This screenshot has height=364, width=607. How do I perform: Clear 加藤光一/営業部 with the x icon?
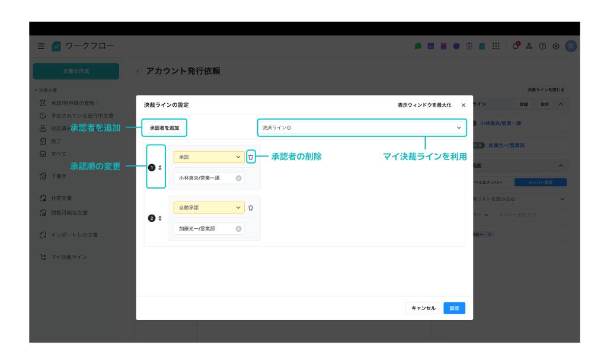click(238, 229)
